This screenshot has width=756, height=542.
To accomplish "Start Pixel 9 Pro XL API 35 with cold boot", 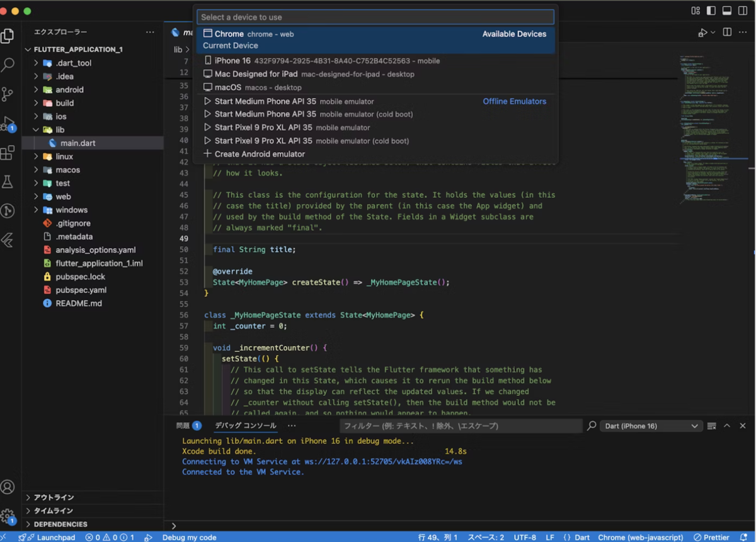I will [375, 141].
